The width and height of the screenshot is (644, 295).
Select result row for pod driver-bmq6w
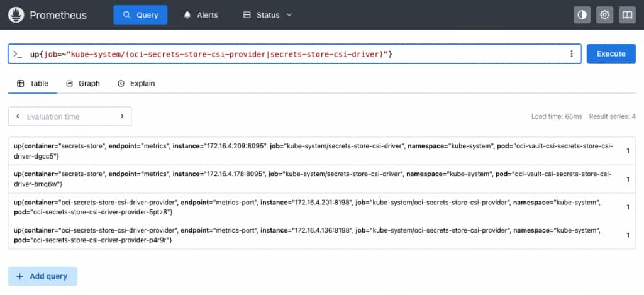tap(322, 179)
